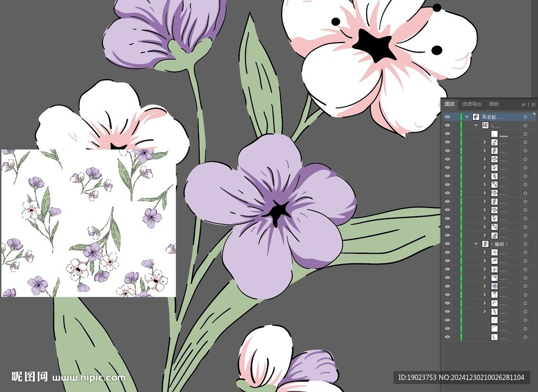Click the blank white square layer thumbnail
Image resolution: width=538 pixels, height=392 pixels.
494,134
